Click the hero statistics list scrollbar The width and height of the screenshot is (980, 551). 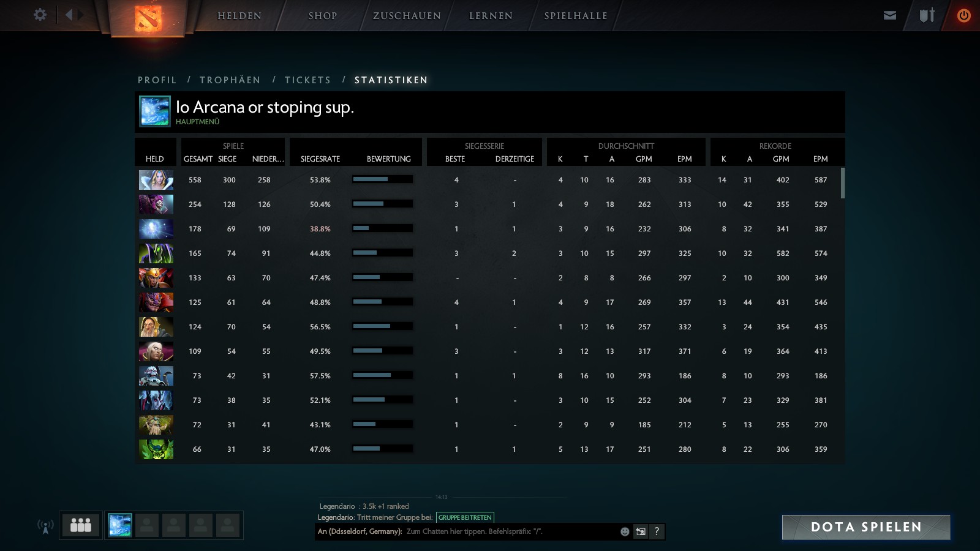pos(843,183)
